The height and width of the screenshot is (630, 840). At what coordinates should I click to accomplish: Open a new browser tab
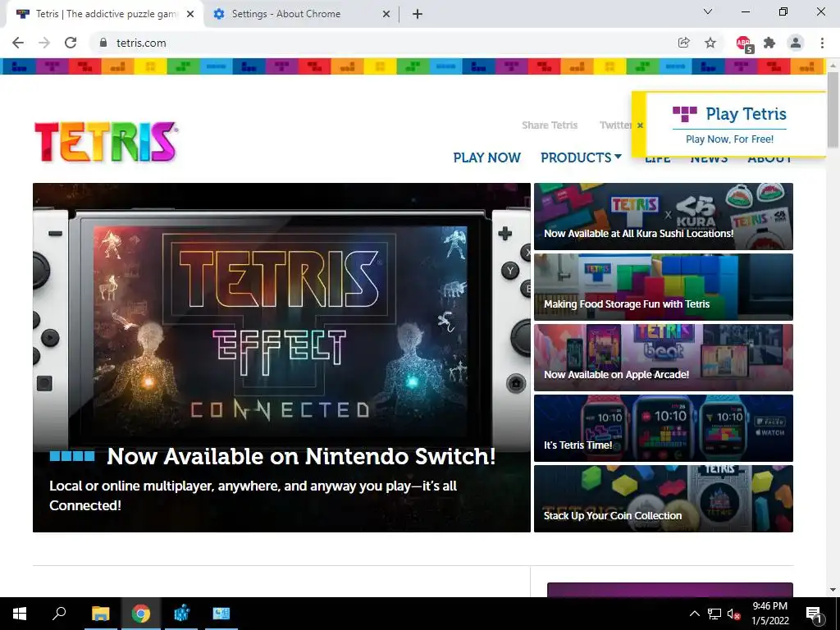coord(418,14)
